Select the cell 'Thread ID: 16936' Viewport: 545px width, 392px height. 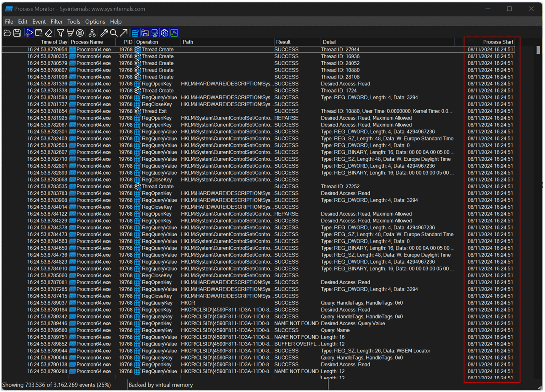pos(340,56)
